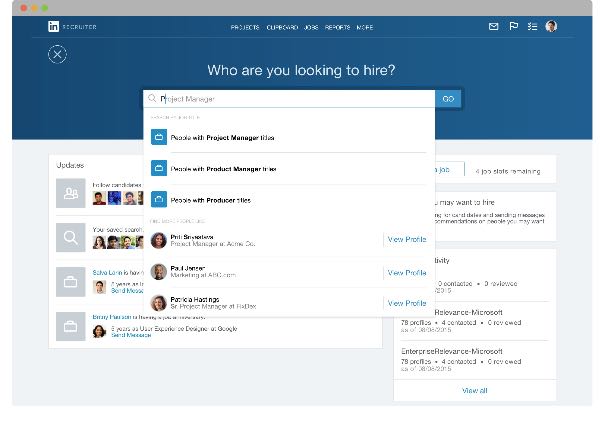
Task: Click Paul Jansen name in suggestions
Action: point(188,268)
